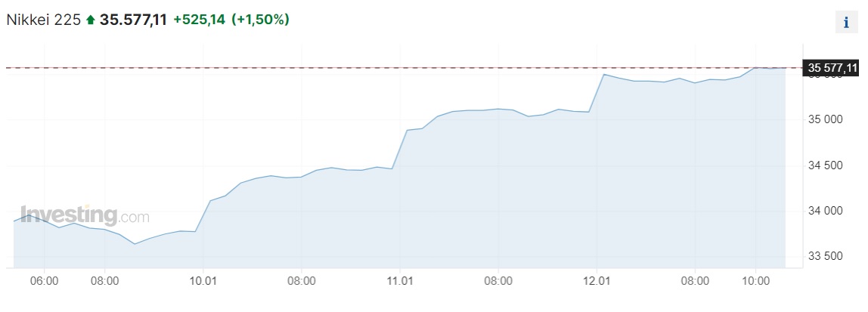
Task: Click the chart's lowest dip near 33 600
Action: 135,243
